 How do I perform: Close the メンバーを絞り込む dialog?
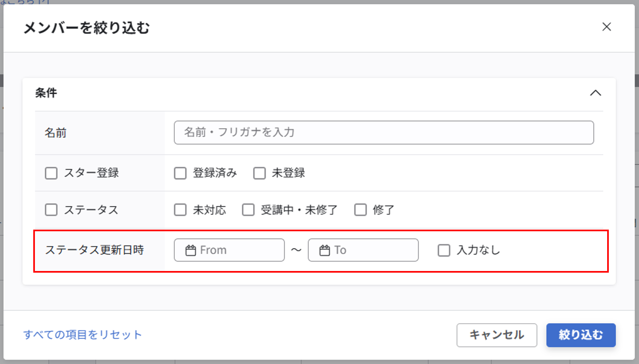607,27
